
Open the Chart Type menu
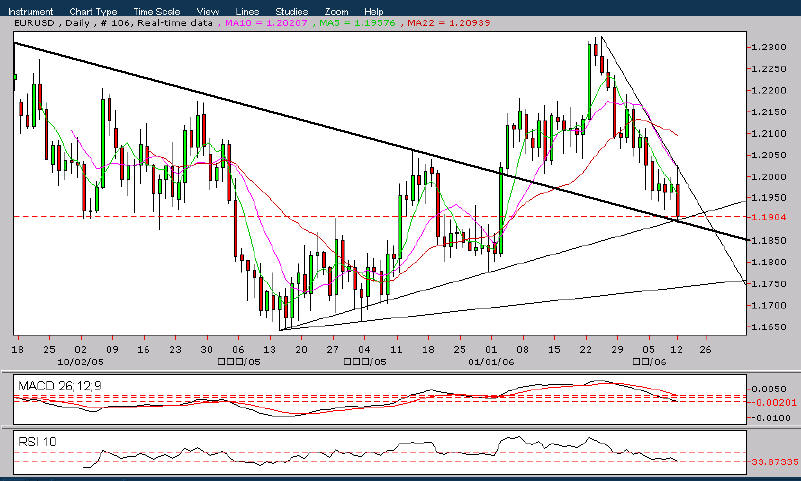click(93, 11)
